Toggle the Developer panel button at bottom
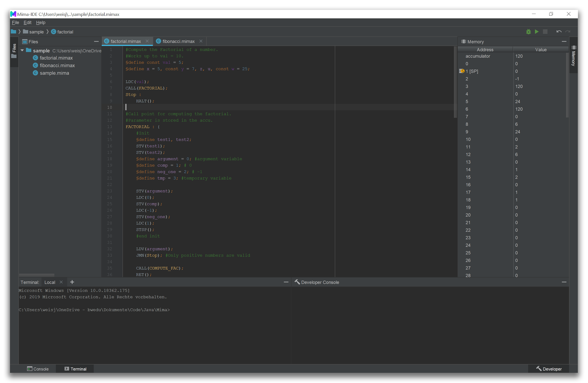The height and width of the screenshot is (383, 588). (x=549, y=369)
